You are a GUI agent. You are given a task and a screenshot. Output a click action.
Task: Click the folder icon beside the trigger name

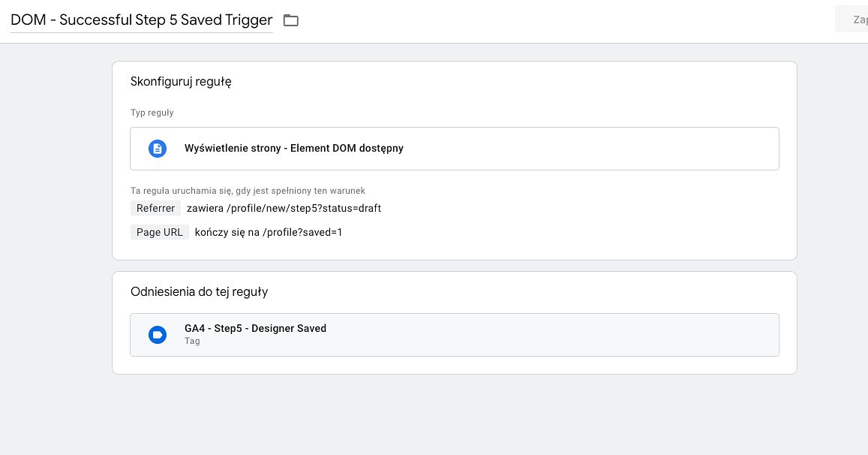click(291, 20)
